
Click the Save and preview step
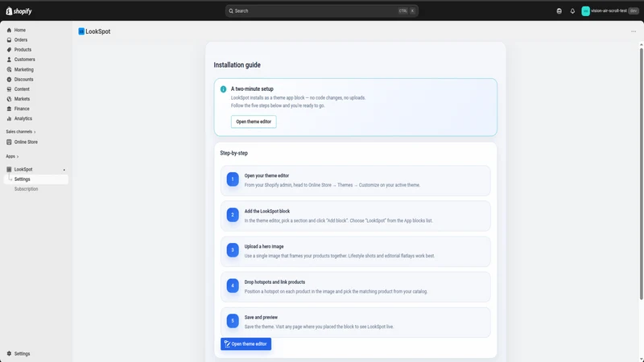[x=355, y=323]
